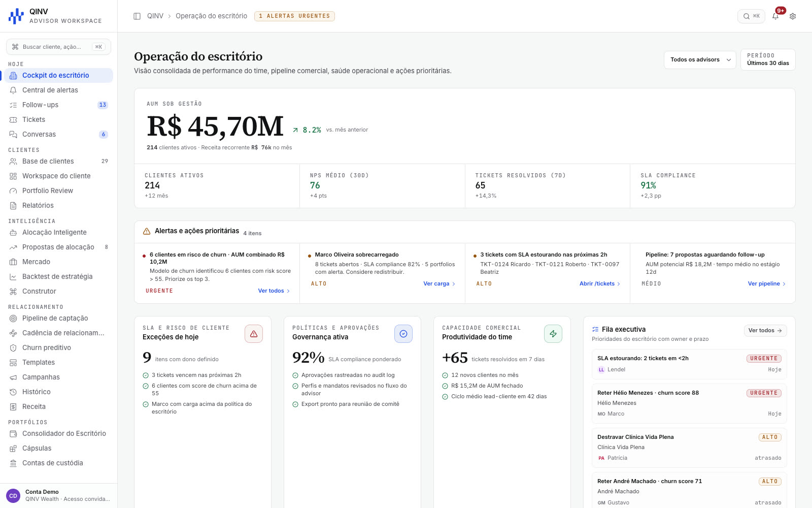Viewport: 812px width, 508px height.
Task: Click the Relatórios document icon
Action: coord(13,206)
